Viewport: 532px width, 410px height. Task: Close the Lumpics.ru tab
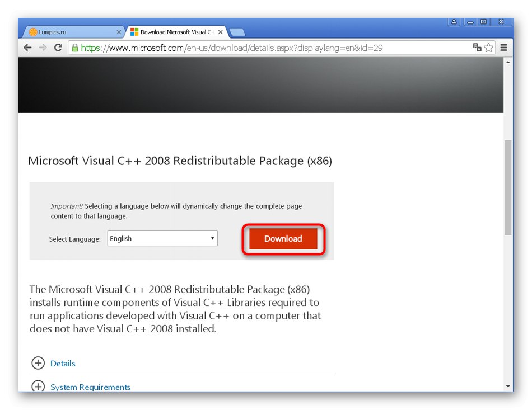119,32
